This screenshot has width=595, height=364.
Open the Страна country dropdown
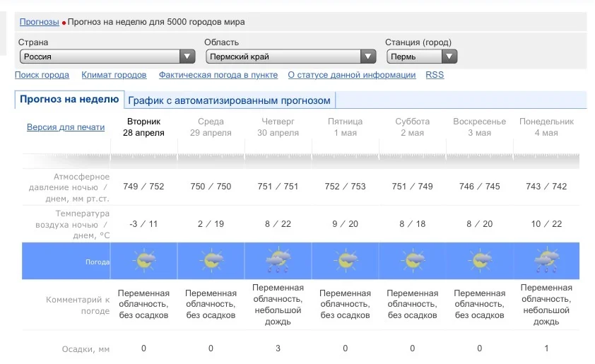(x=107, y=57)
